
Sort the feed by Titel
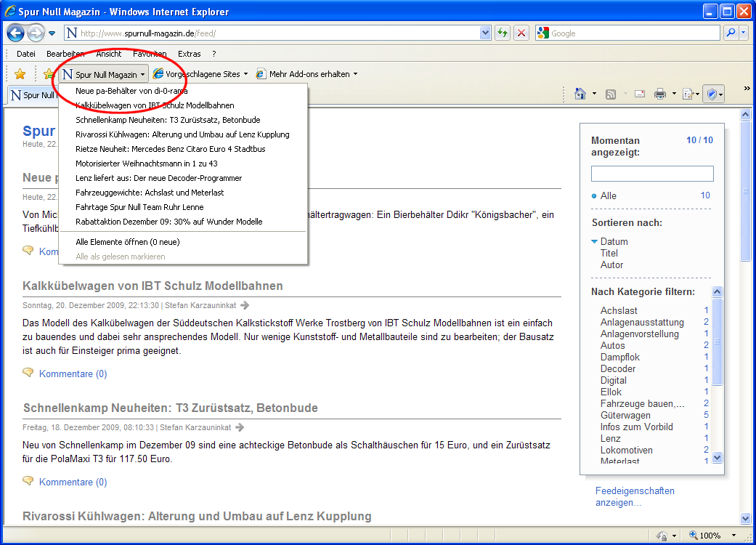pyautogui.click(x=609, y=254)
